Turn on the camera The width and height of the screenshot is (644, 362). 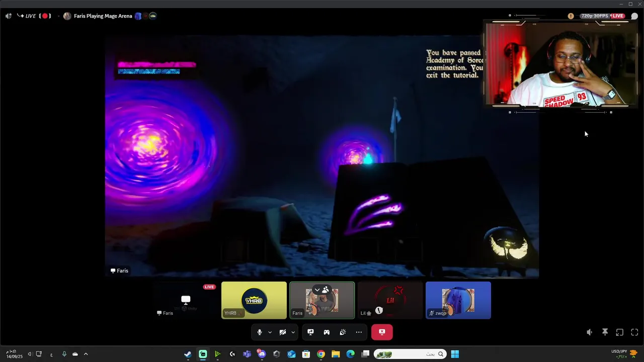tap(283, 332)
